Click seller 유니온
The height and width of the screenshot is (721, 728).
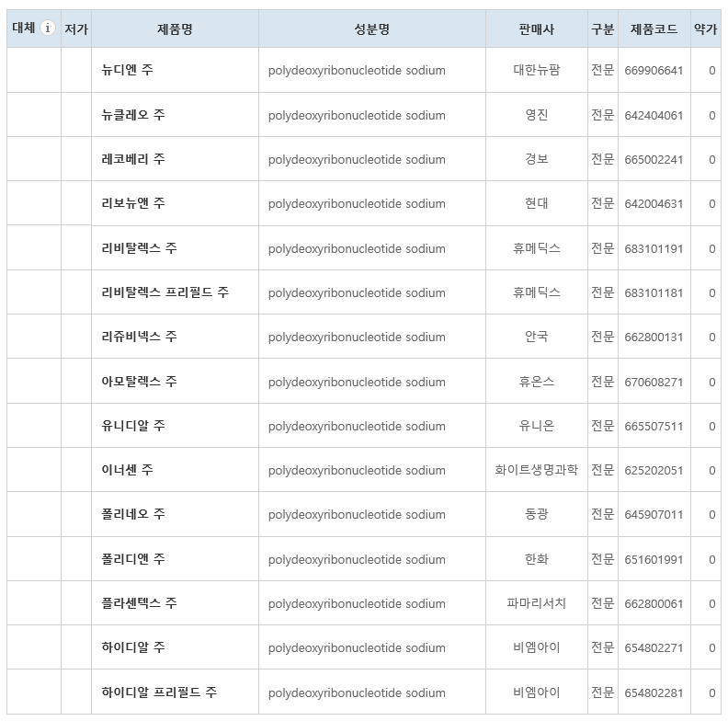click(x=536, y=426)
